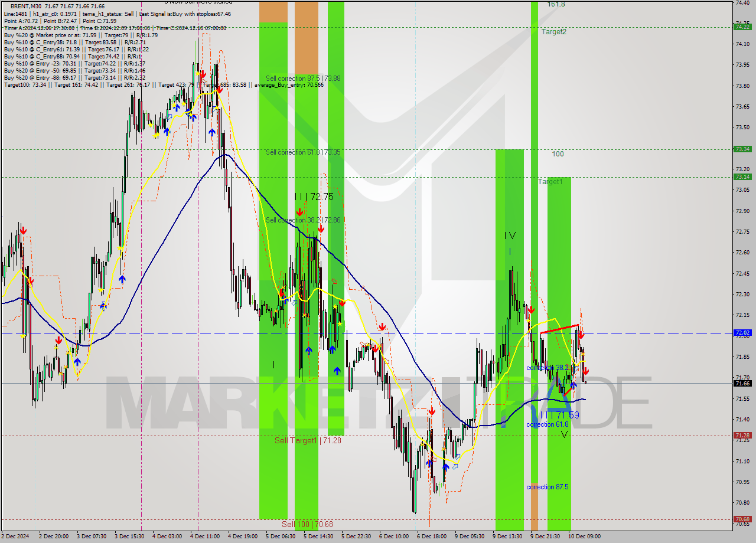Screen dimensions: 756x543
Task: Click the 'correction 38.2' blue label
Action: click(x=548, y=368)
